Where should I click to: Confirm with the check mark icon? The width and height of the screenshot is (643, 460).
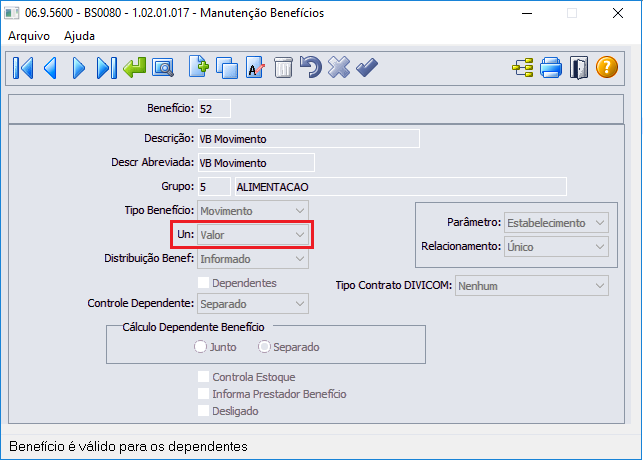point(367,68)
